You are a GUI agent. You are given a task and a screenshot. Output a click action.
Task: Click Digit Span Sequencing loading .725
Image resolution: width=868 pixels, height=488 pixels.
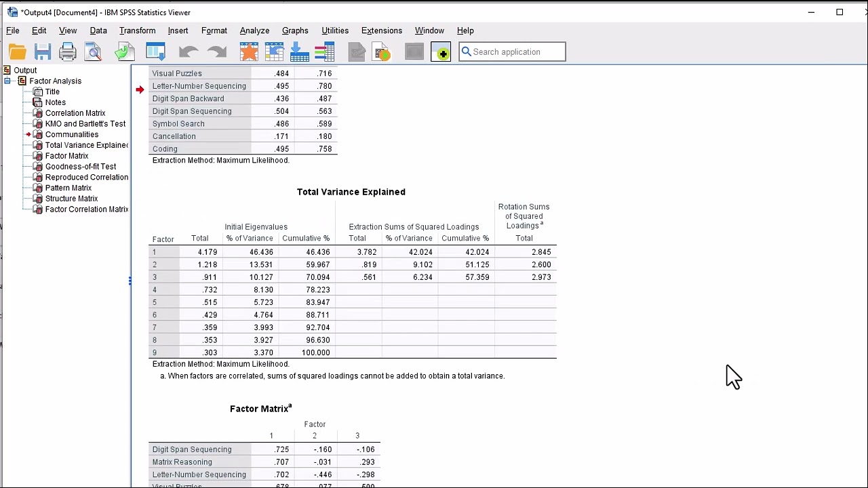coord(282,449)
